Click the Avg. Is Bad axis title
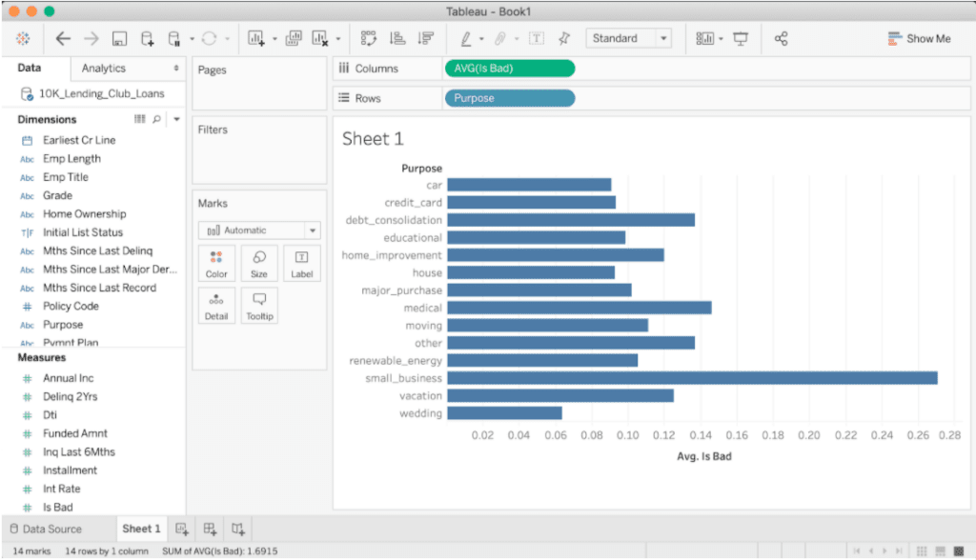 704,456
